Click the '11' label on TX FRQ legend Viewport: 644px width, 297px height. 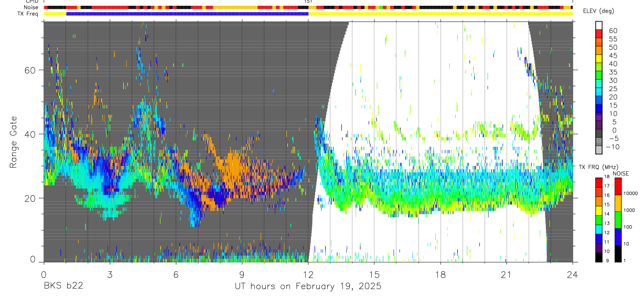tap(607, 242)
